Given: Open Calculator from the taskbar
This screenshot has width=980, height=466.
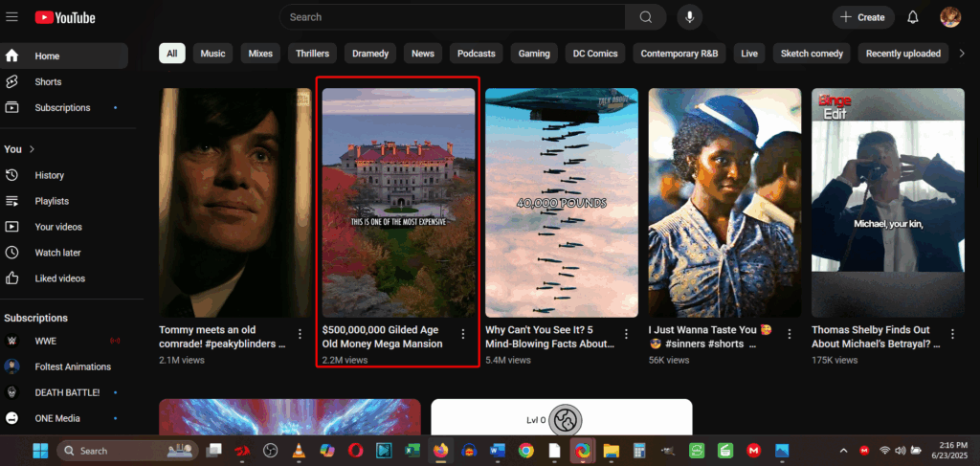Looking at the screenshot, I should tap(638, 451).
